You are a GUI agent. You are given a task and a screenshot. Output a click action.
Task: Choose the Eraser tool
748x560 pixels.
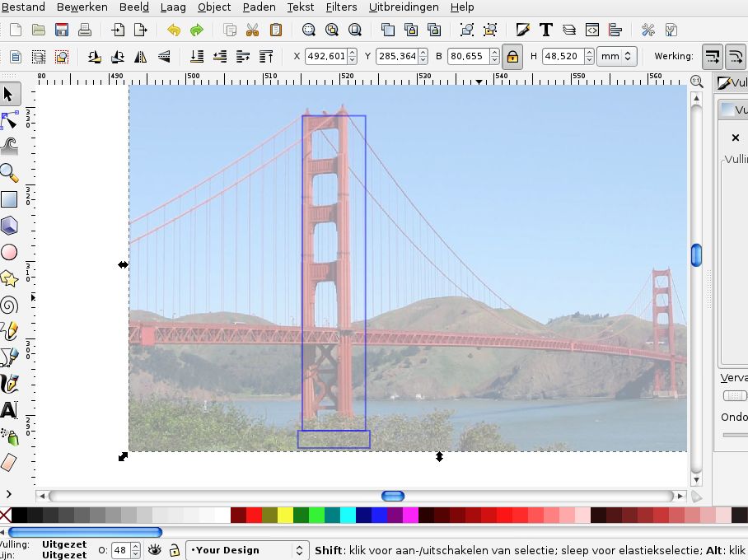point(9,463)
